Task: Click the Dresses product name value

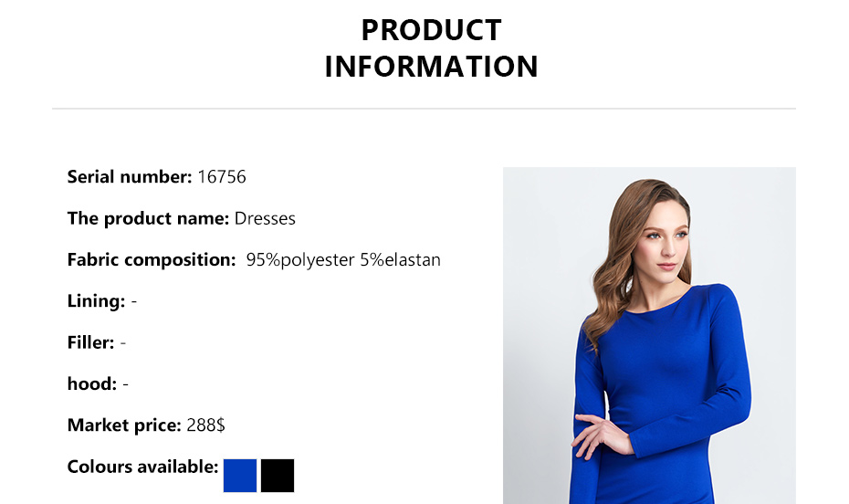Action: (x=265, y=219)
